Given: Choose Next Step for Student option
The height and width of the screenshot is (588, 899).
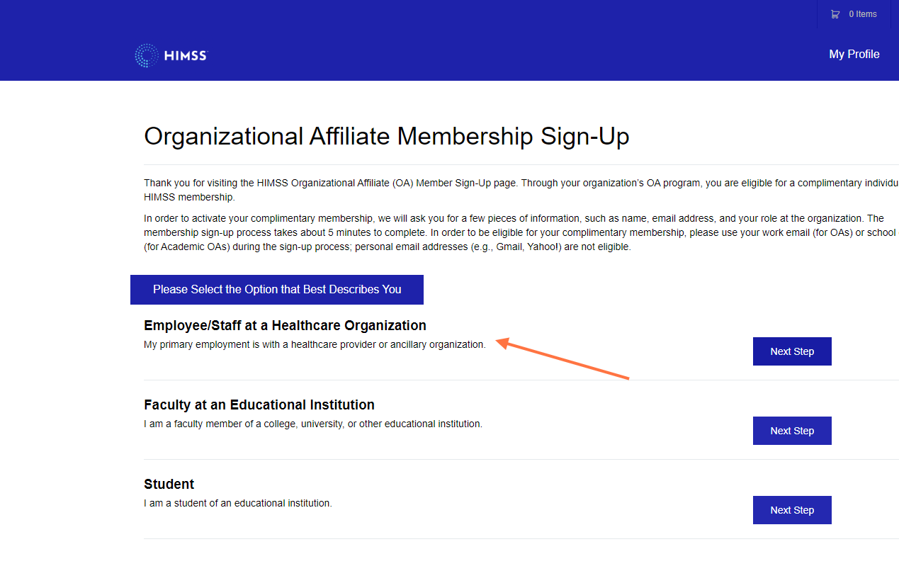Looking at the screenshot, I should click(792, 510).
